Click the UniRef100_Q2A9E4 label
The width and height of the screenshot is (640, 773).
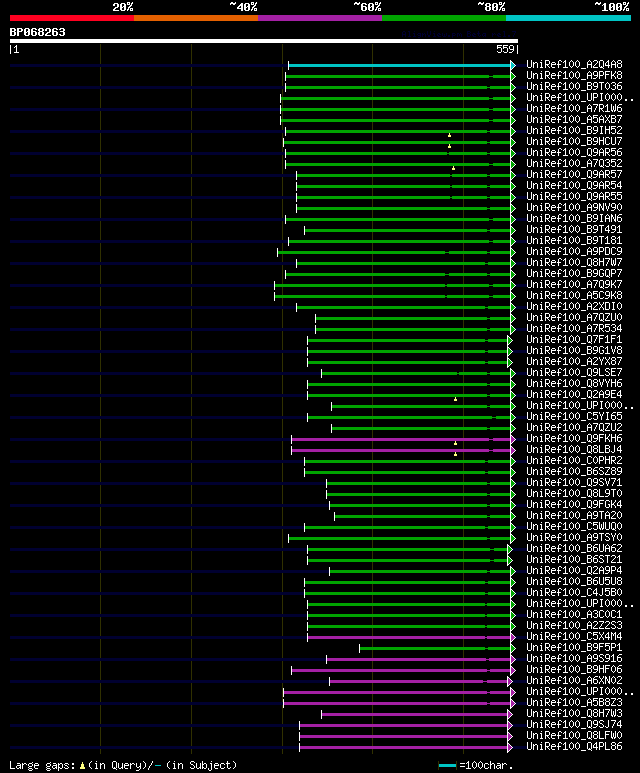tap(574, 394)
